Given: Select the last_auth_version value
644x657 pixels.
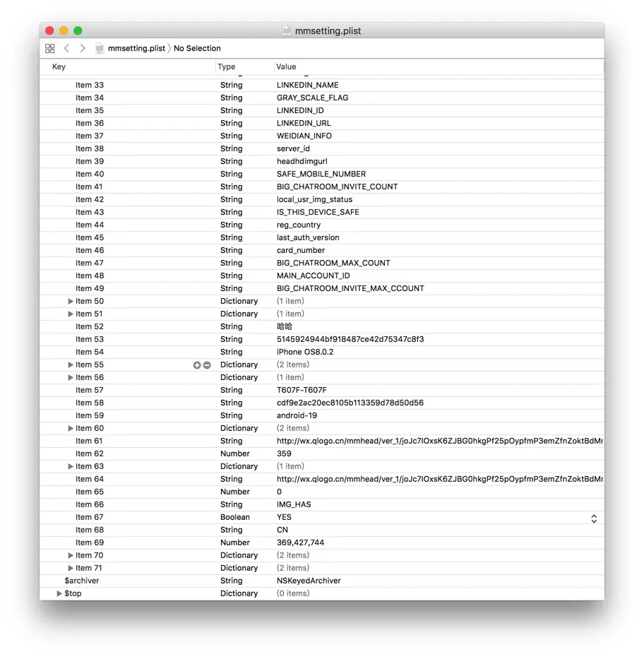Looking at the screenshot, I should 308,237.
